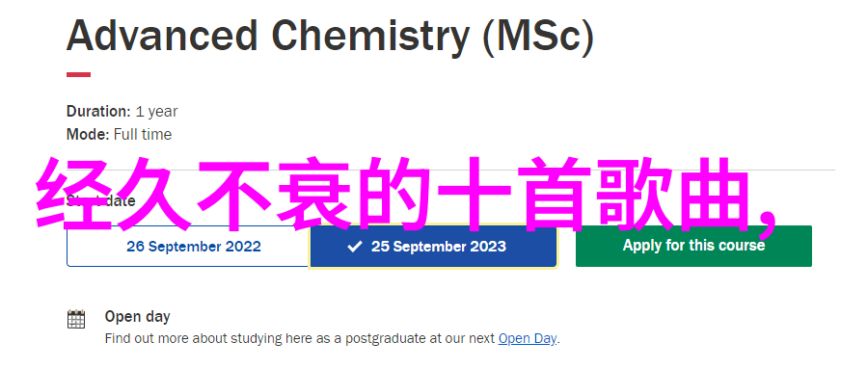Click the Start date label
868x369 pixels.
tap(100, 200)
